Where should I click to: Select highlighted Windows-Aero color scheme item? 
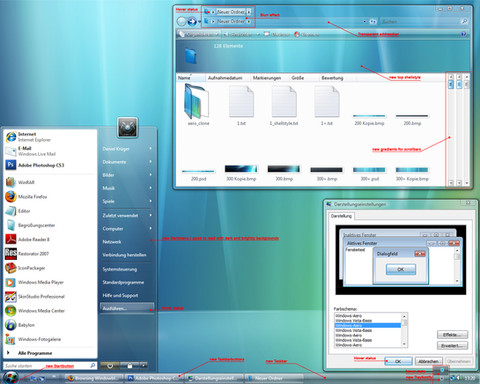pos(368,325)
